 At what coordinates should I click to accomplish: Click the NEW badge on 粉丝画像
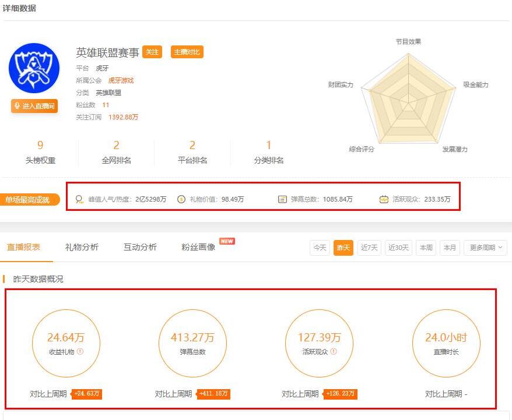(x=227, y=241)
